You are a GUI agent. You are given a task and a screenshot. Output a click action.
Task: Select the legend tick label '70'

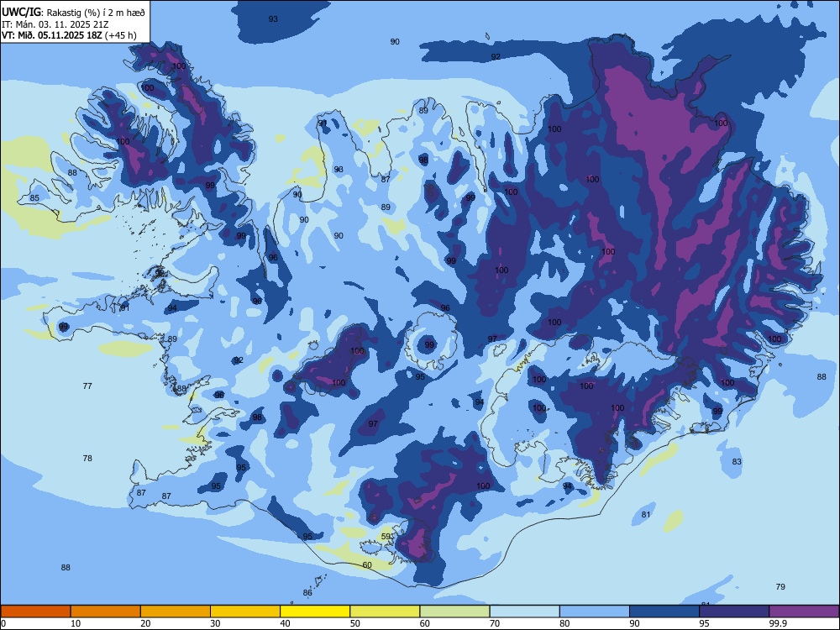pos(495,623)
